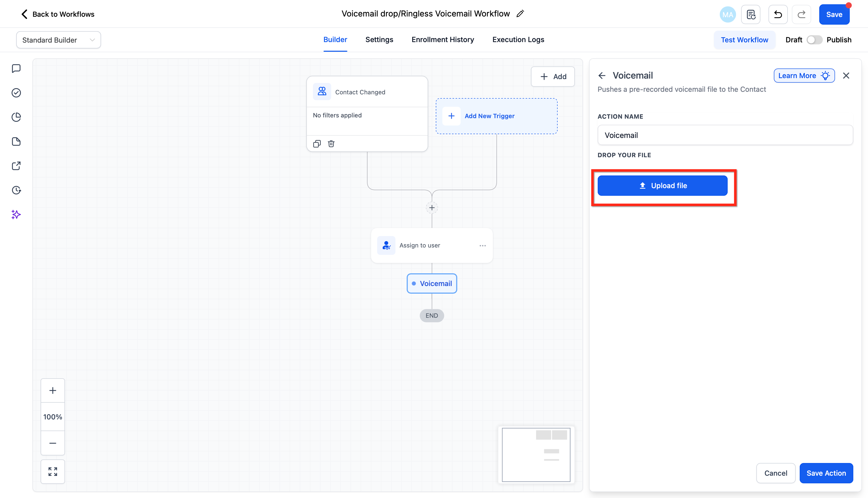This screenshot has width=868, height=498.
Task: Click the Save Action button
Action: 826,473
